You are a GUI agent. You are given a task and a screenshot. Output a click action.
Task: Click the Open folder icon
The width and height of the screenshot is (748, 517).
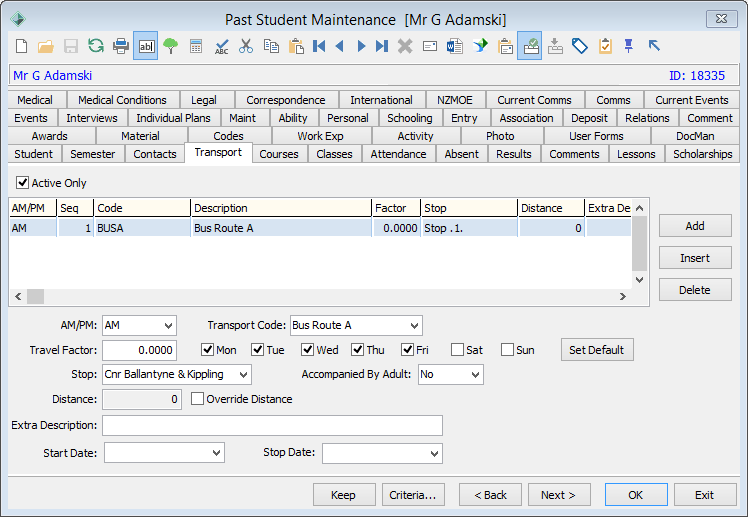[x=46, y=46]
